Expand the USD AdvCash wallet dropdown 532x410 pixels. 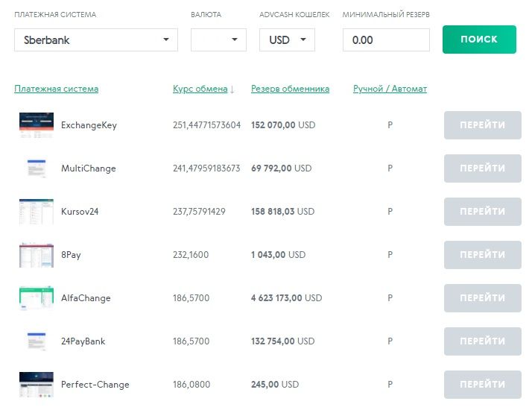pos(287,40)
